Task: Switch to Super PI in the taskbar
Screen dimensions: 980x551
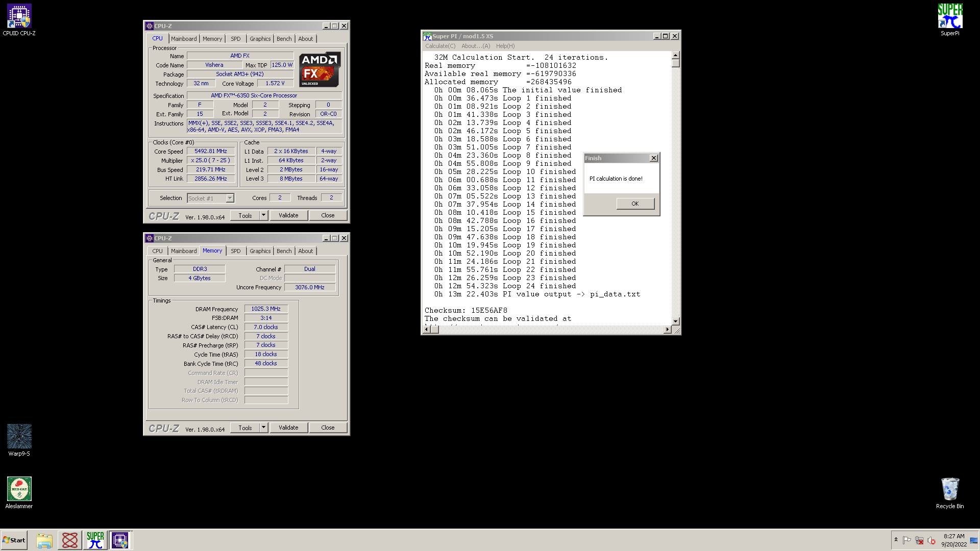Action: point(95,540)
